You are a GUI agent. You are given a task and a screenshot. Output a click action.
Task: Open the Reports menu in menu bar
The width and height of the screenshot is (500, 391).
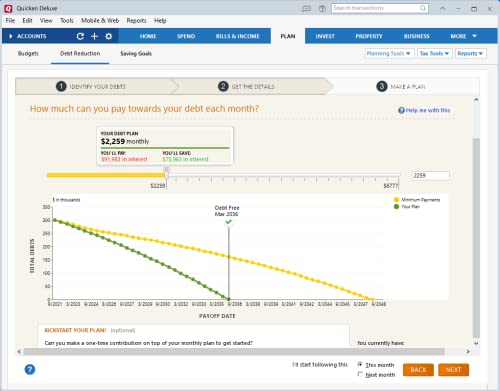(x=136, y=21)
